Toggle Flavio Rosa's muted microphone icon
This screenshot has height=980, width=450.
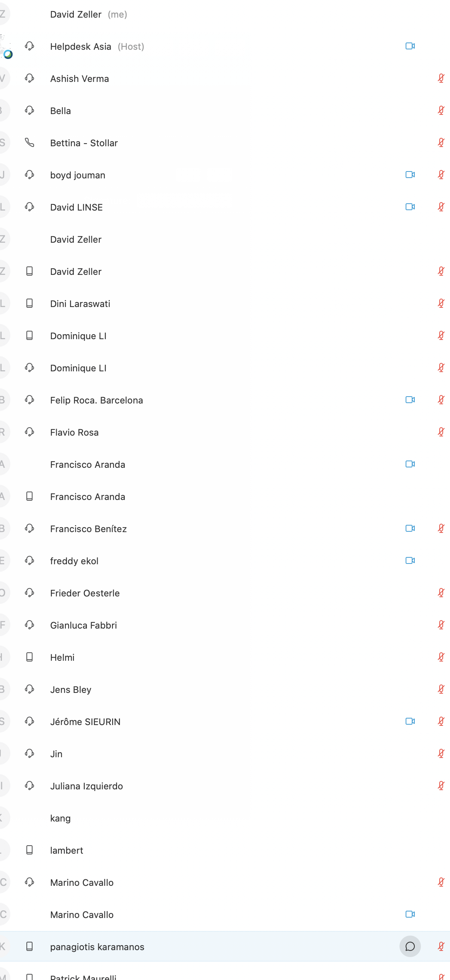[441, 432]
